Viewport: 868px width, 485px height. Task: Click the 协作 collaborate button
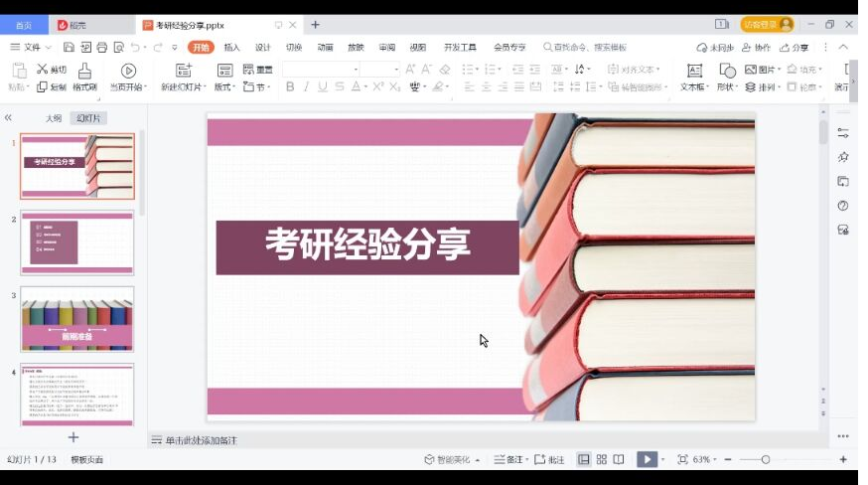point(756,47)
